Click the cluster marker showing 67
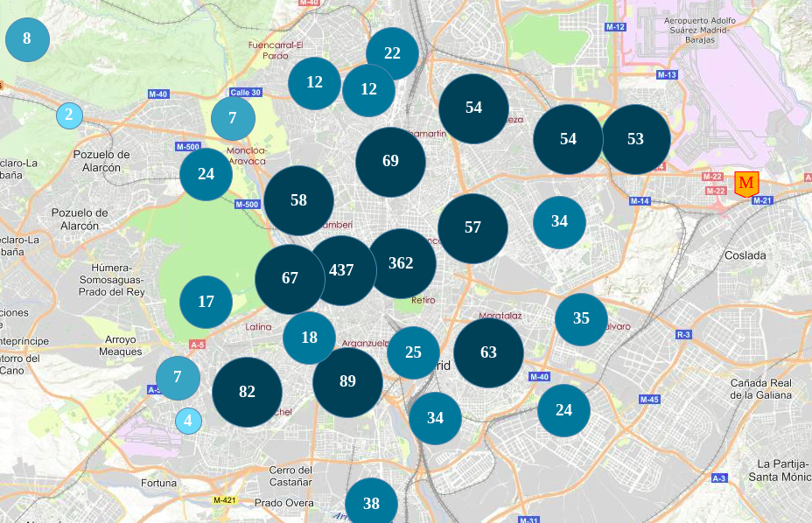Screen dimensions: 812x523 pyautogui.click(x=290, y=279)
